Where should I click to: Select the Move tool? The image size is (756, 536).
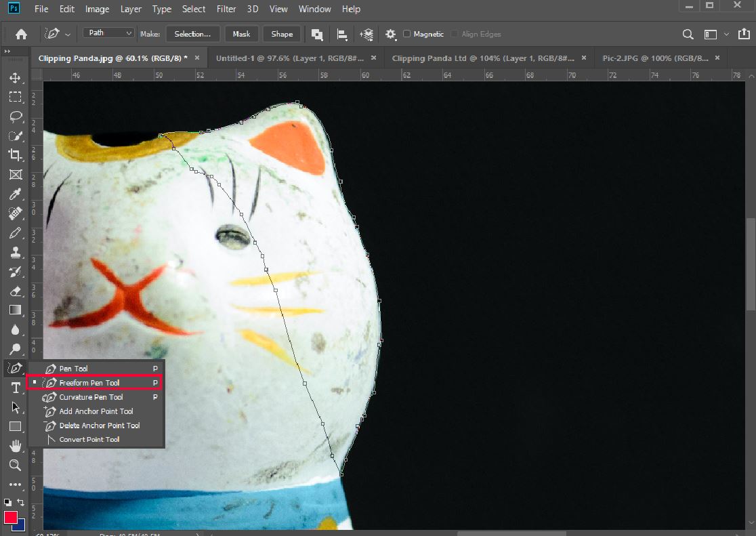tap(15, 77)
